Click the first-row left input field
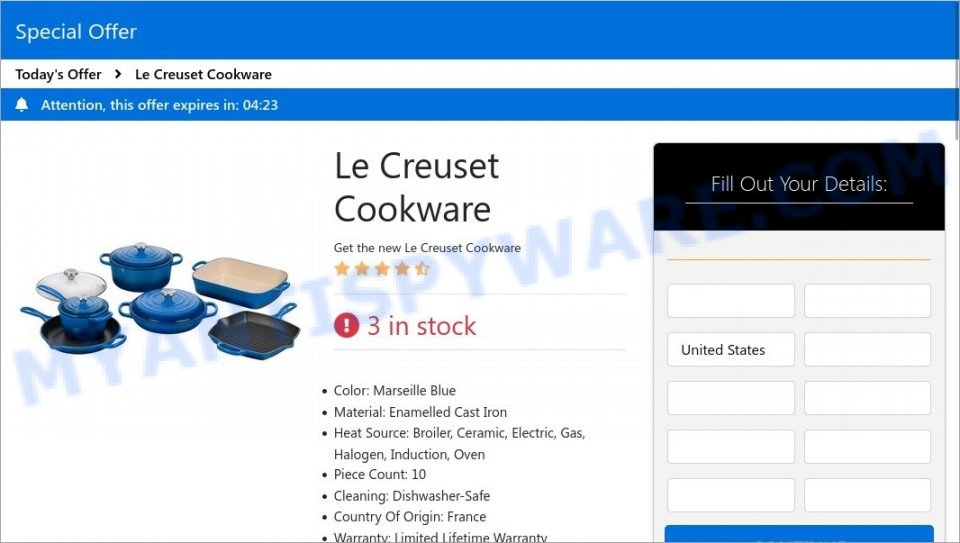 coord(731,301)
